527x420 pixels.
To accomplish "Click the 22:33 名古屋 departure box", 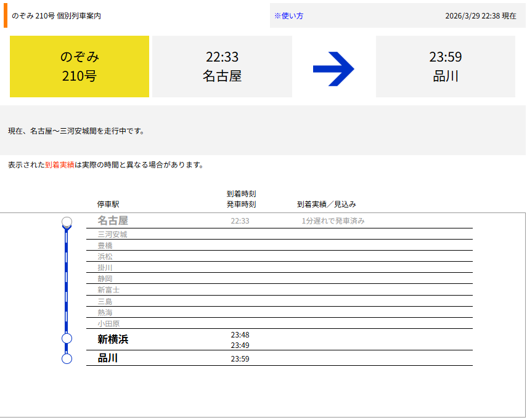I will coord(222,67).
